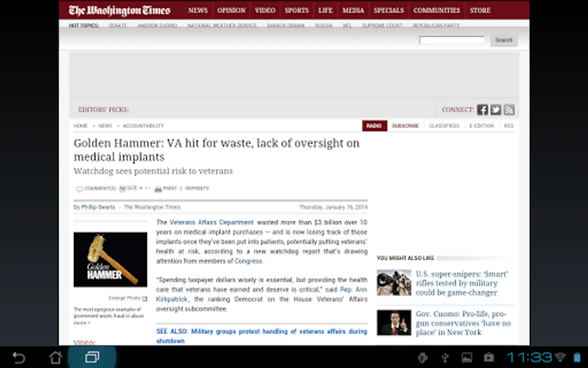
Task: Open SEE ALSO Military groups protest link
Action: pos(262,336)
